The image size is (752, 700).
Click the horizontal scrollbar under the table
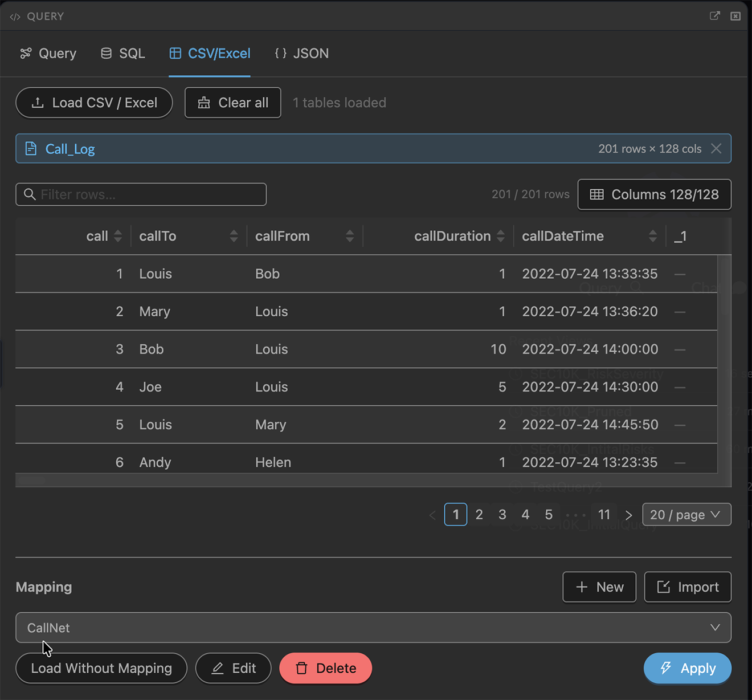32,481
